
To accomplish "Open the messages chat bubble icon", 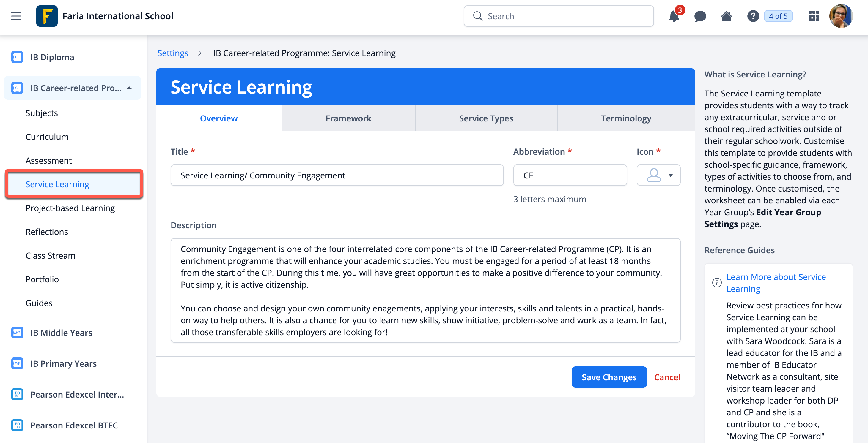I will (x=700, y=16).
